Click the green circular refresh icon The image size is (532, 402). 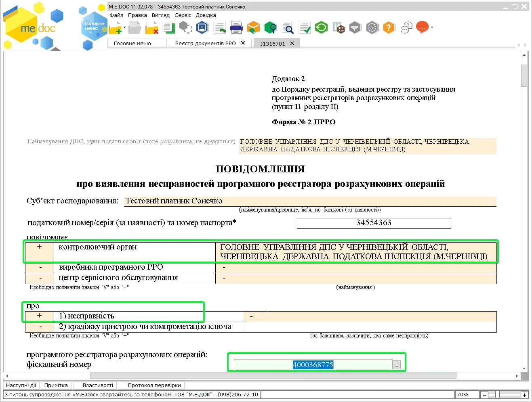[322, 28]
